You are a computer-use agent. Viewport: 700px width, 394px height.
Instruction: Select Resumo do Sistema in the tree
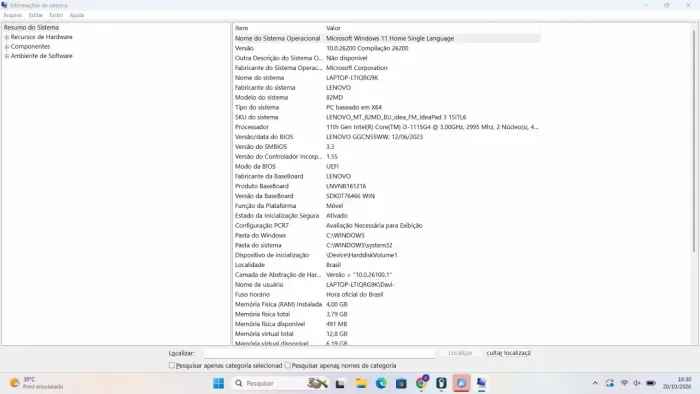[x=31, y=27]
